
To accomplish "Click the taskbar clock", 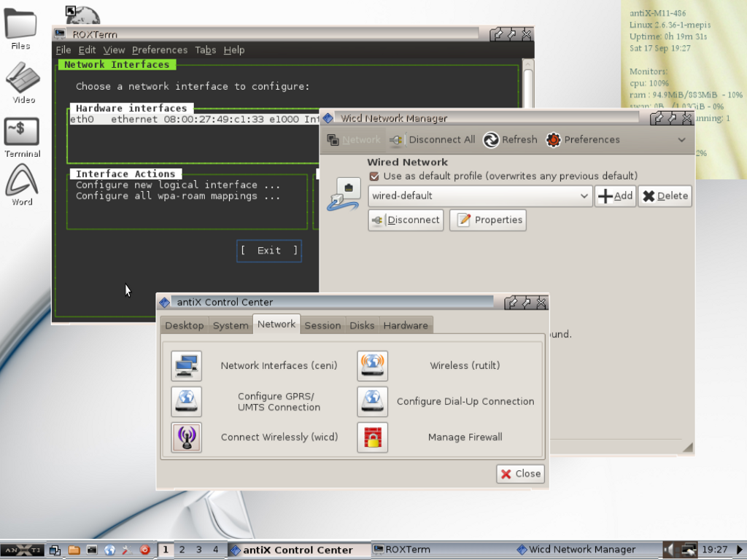I will tap(715, 550).
